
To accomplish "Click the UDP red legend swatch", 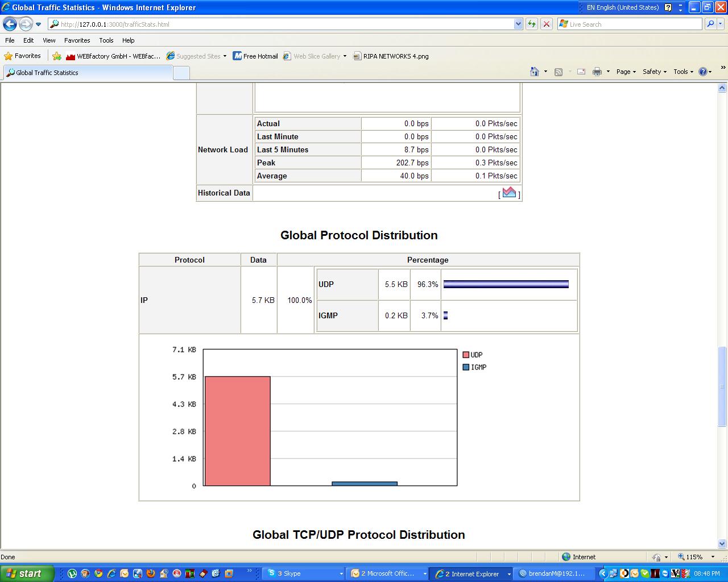I will [466, 355].
